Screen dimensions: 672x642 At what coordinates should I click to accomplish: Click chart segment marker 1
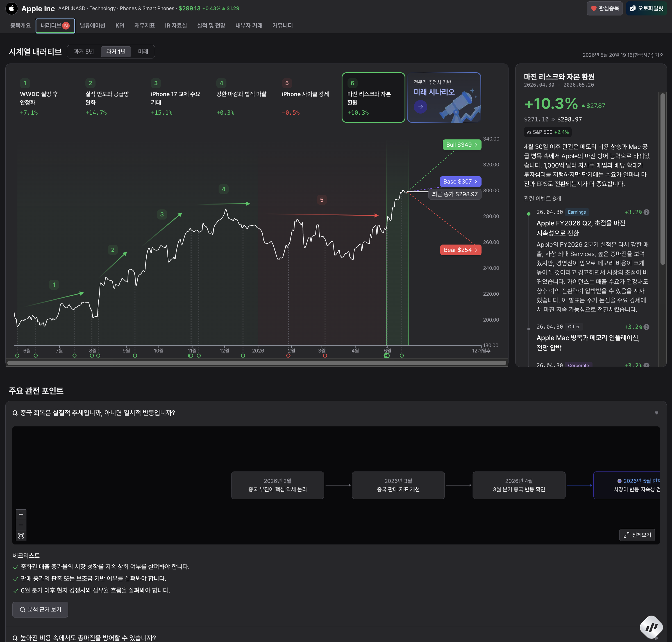coord(54,285)
